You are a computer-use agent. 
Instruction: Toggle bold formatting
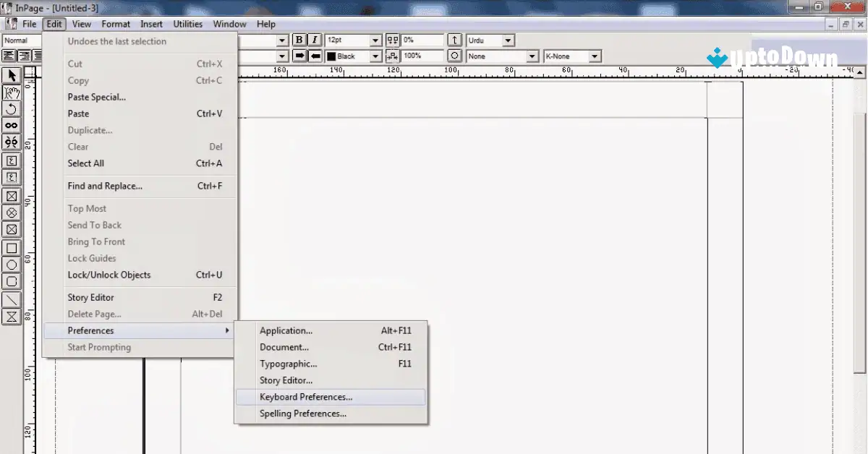(299, 40)
